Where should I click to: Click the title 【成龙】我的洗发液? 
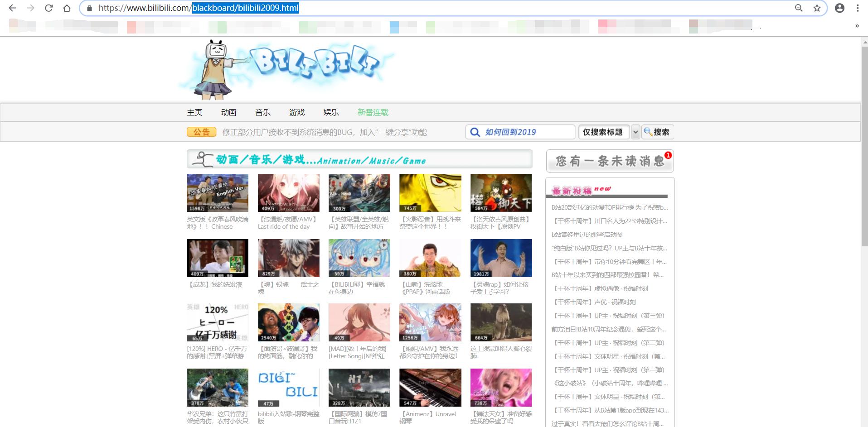214,284
